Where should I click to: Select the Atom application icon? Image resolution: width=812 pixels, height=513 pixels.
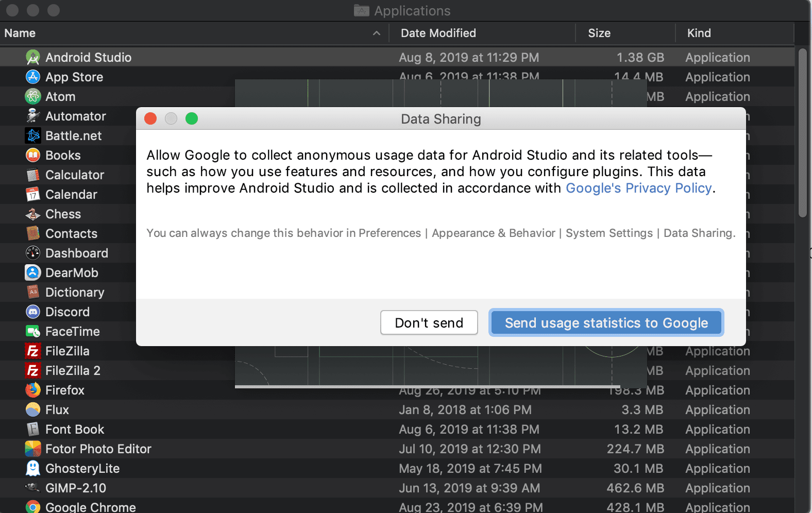33,96
